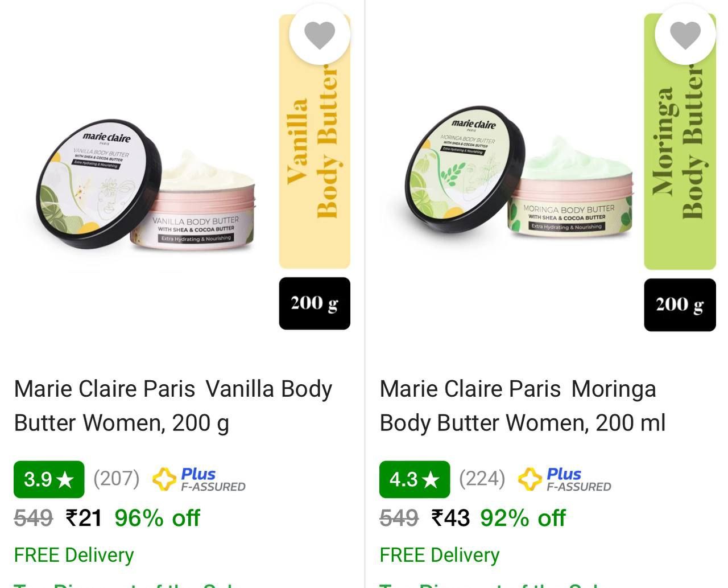View the 207 ratings count
This screenshot has height=588, width=728.
tap(116, 478)
